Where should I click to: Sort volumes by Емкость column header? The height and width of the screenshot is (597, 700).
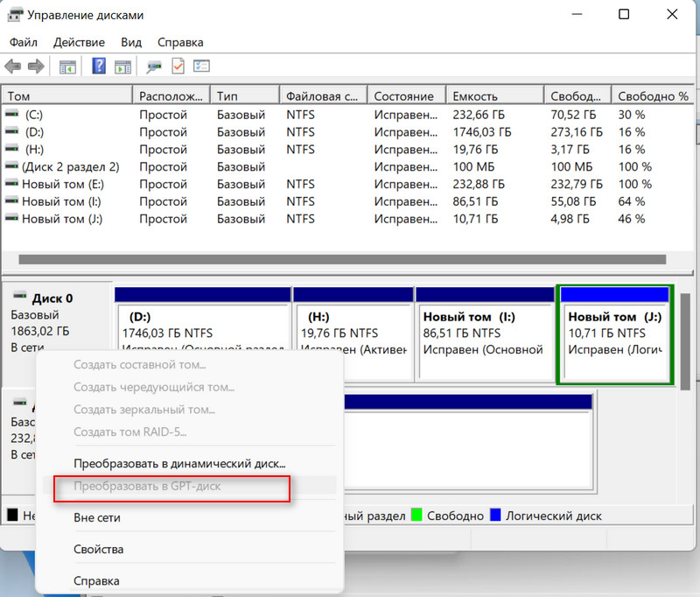coord(476,96)
